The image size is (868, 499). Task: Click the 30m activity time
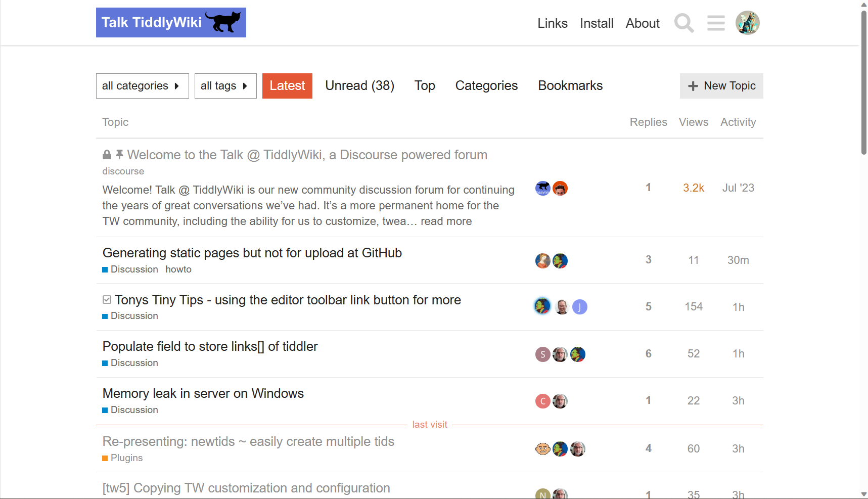(738, 260)
